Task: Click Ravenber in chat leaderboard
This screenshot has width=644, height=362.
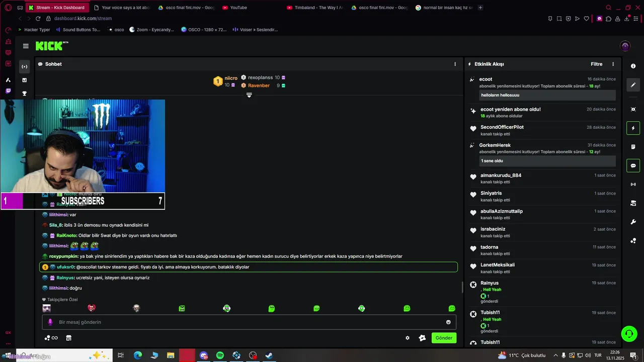Action: pyautogui.click(x=259, y=85)
